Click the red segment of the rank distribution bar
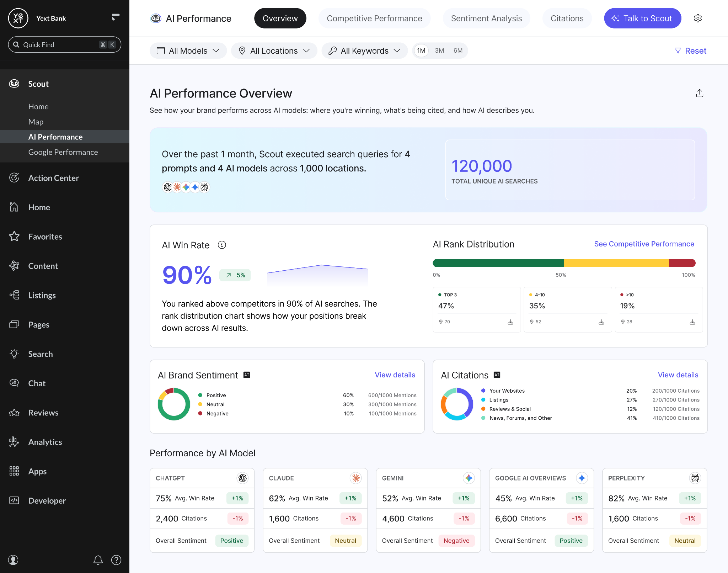Viewport: 728px width, 573px height. point(682,263)
